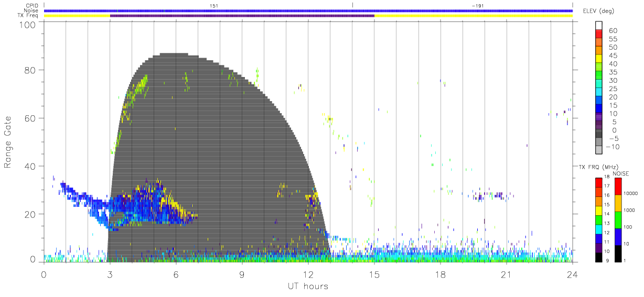This screenshot has width=644, height=297.
Task: Click the NOISE colorbar title
Action: [620, 173]
